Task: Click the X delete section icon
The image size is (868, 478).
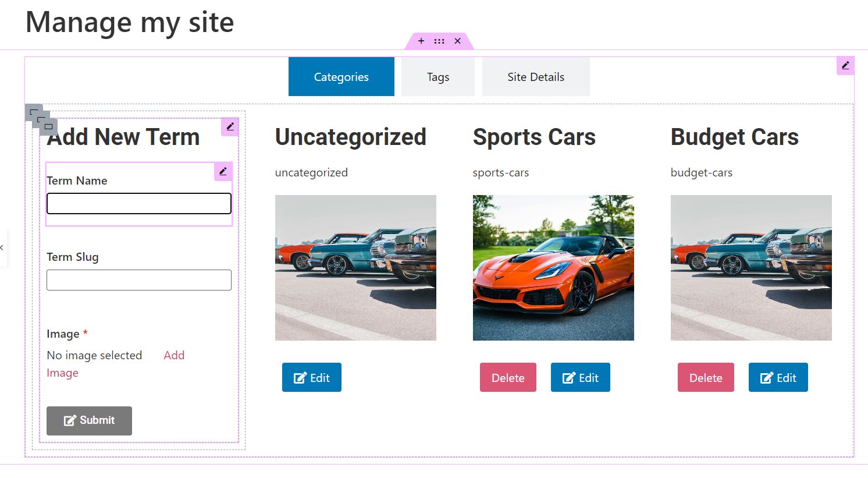Action: tap(458, 41)
